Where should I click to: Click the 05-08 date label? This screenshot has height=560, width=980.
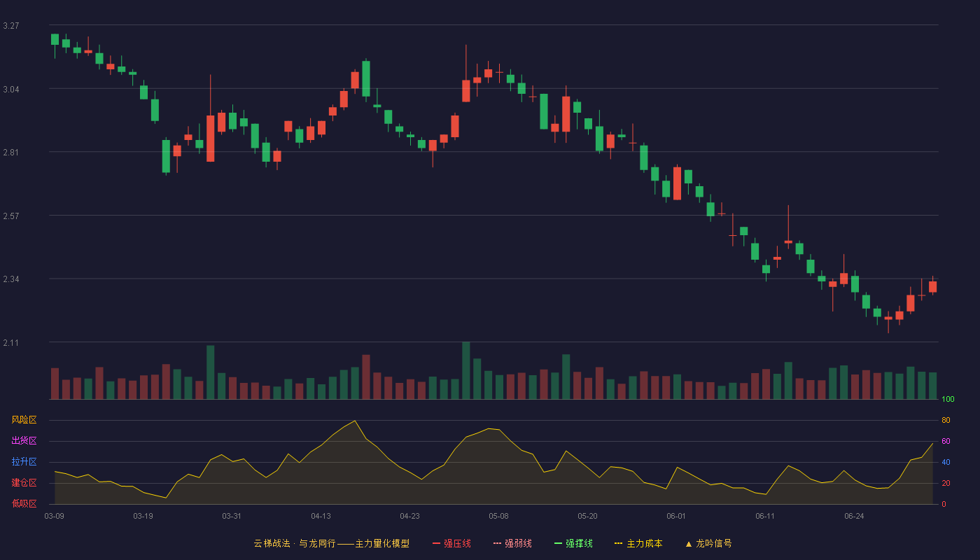(x=498, y=516)
